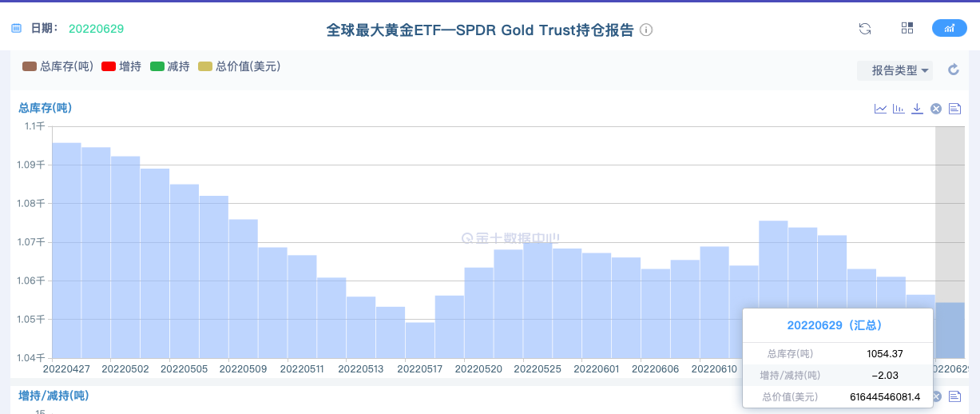Switch to the grid layout view icon
The image size is (980, 414).
point(907,28)
